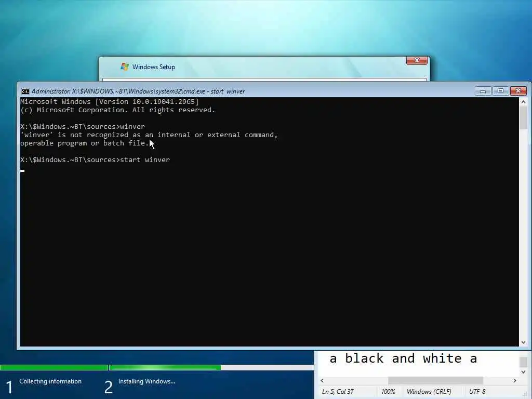Click the cmd.exe icon in the title bar
This screenshot has width=532, height=399.
tap(25, 91)
